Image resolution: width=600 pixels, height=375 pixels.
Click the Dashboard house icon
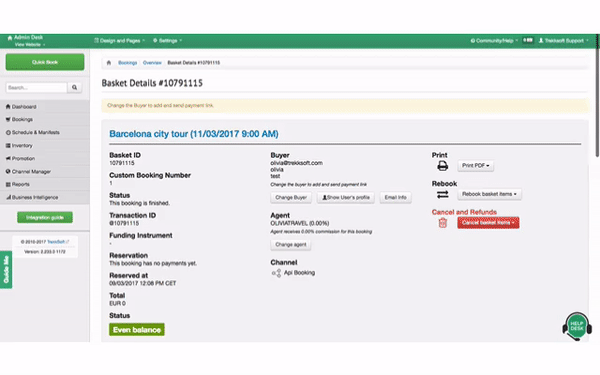coord(8,106)
